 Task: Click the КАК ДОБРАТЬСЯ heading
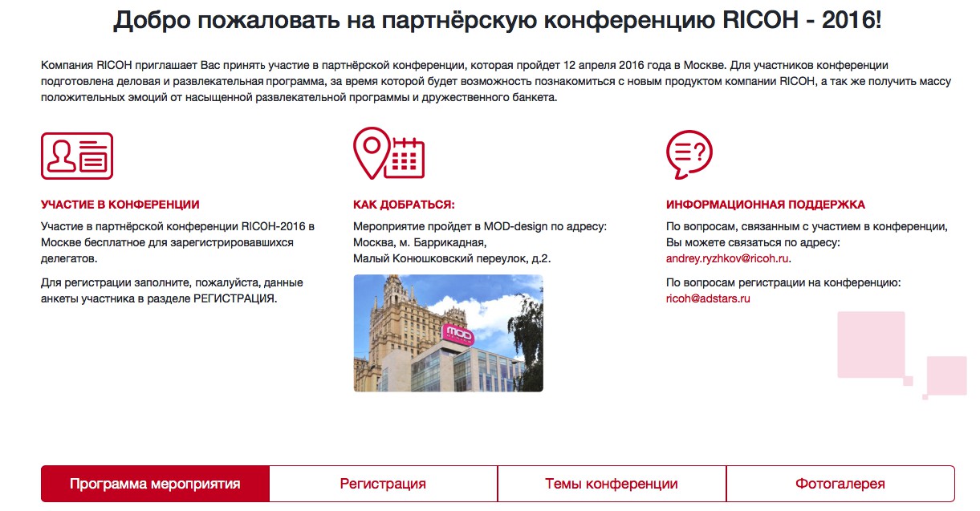click(x=404, y=205)
